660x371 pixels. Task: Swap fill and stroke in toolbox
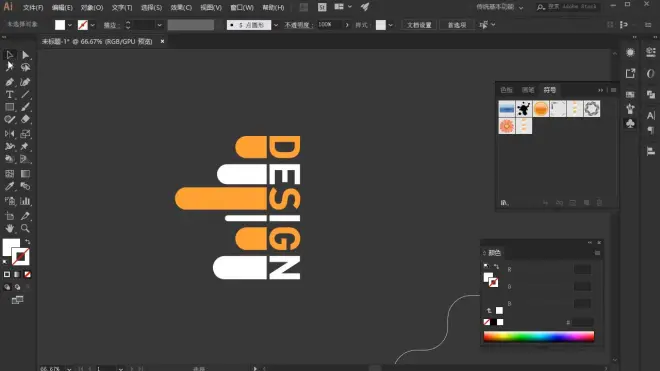click(x=27, y=242)
